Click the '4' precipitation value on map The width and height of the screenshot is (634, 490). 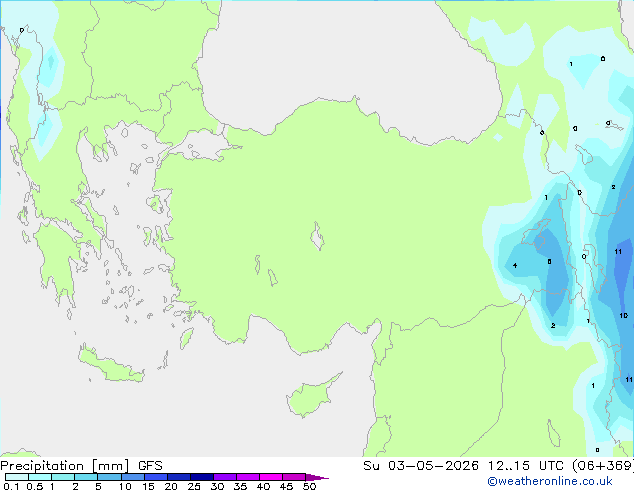[515, 266]
